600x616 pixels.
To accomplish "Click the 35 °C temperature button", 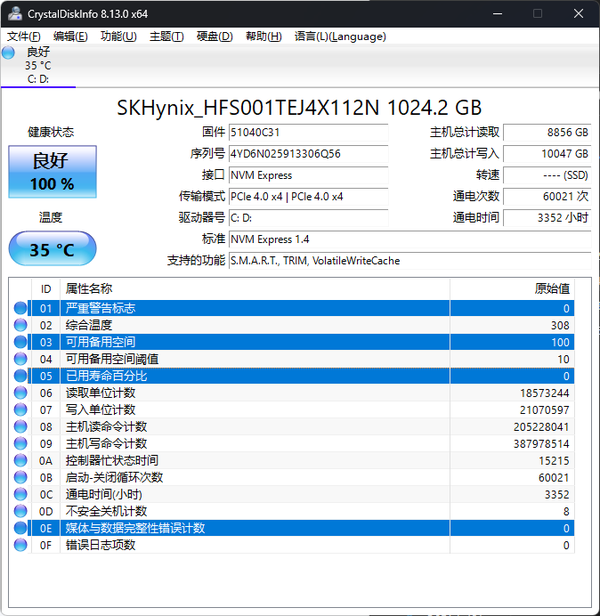I will pos(52,249).
